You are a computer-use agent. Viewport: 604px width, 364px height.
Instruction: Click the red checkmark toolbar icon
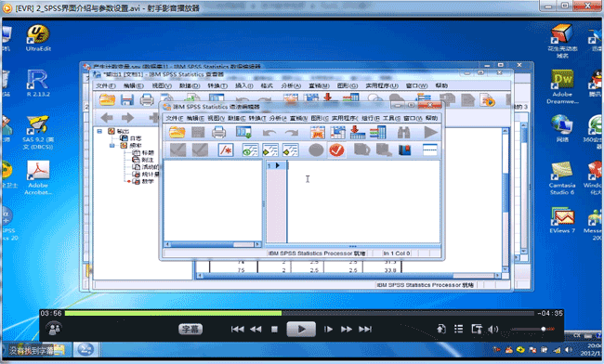(x=336, y=150)
